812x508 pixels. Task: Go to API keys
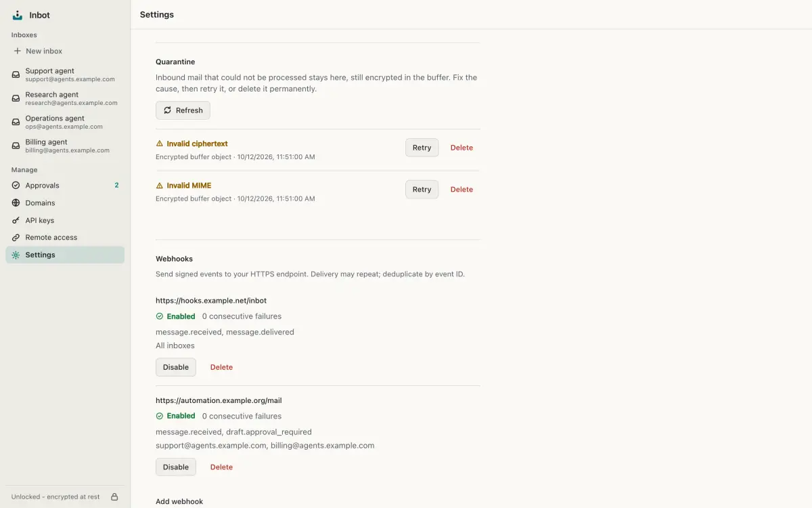pyautogui.click(x=65, y=220)
